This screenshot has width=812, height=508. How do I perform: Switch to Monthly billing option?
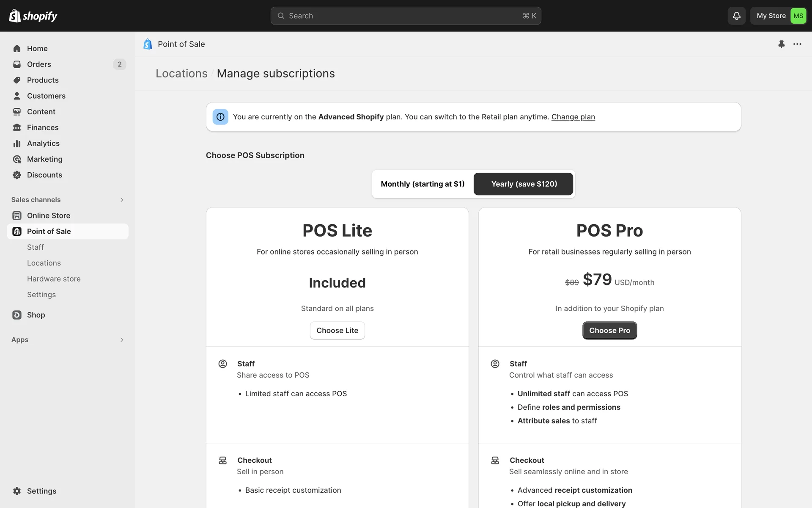[x=422, y=184]
